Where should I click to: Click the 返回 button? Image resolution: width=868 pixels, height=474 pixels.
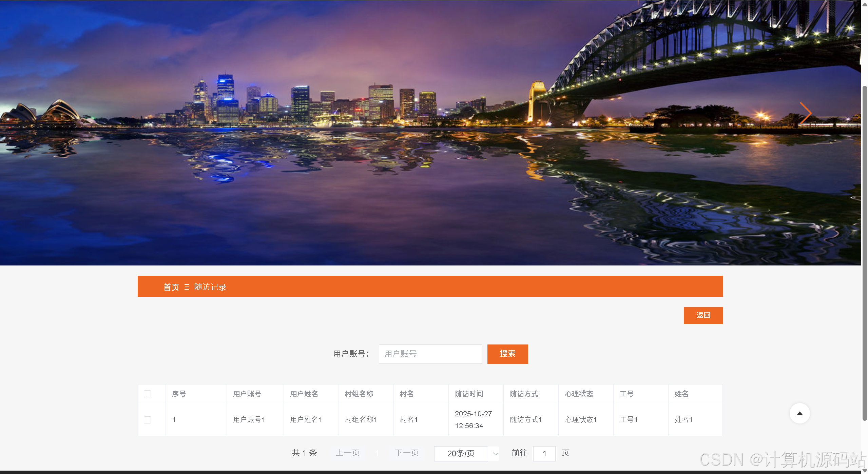[x=703, y=315]
